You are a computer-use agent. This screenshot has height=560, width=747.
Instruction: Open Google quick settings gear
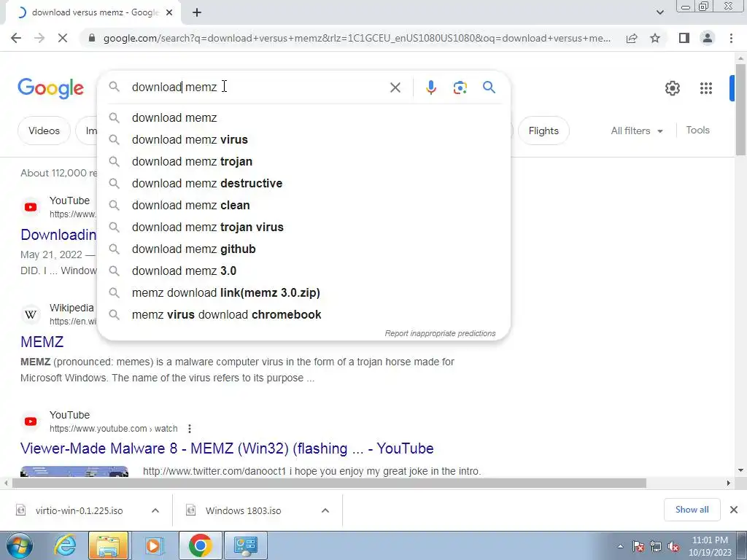(672, 88)
